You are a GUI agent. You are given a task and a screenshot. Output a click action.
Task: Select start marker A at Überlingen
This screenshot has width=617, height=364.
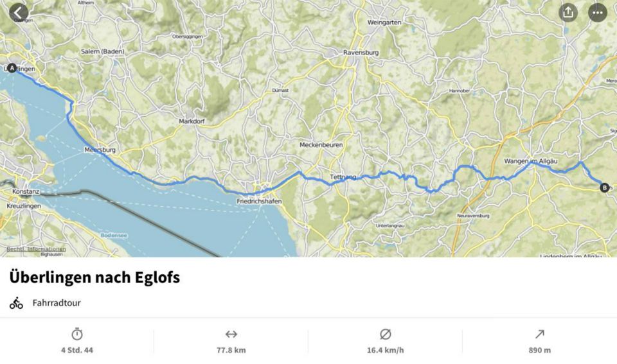click(x=12, y=69)
